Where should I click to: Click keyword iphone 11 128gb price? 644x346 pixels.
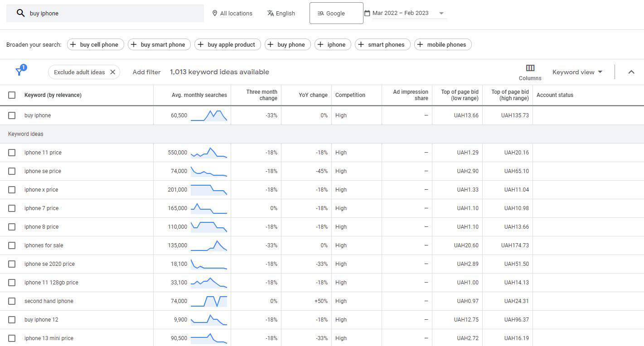click(x=51, y=283)
